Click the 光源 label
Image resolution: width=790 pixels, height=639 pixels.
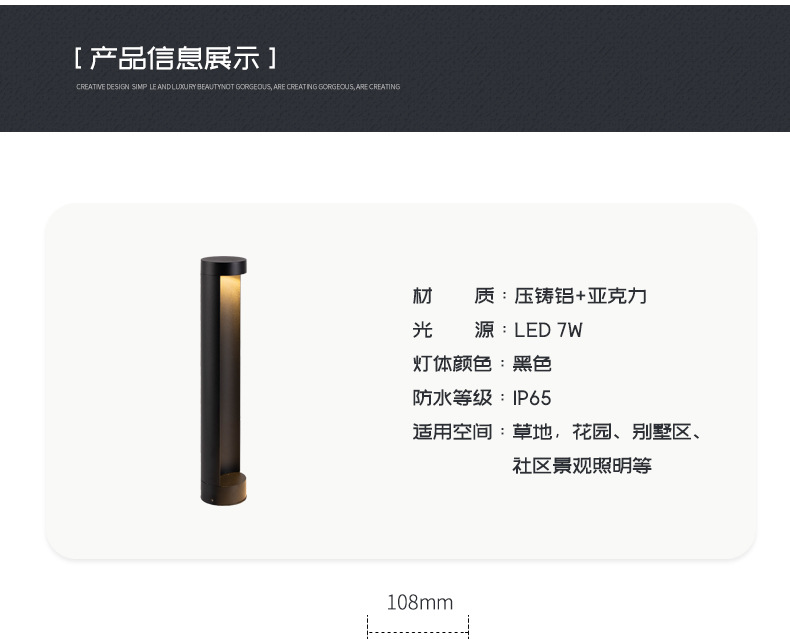(453, 330)
